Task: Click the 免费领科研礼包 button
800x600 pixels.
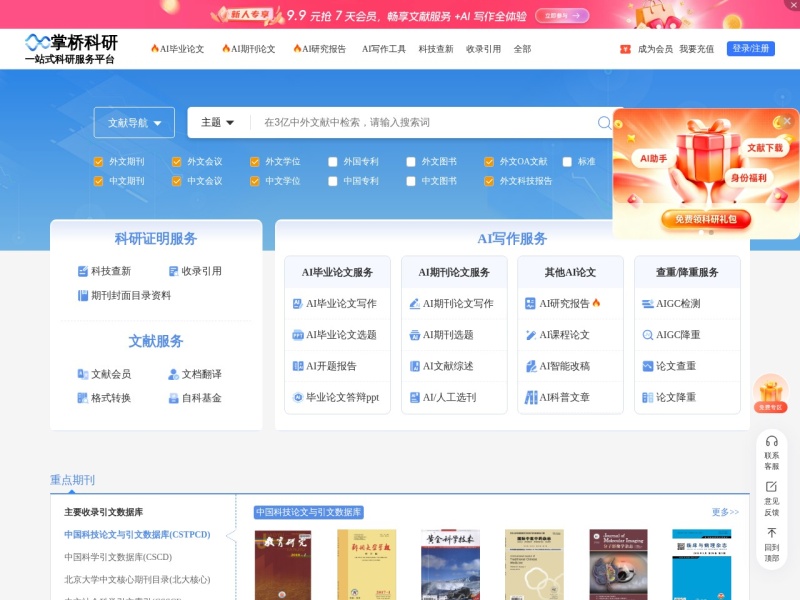Action: point(706,219)
